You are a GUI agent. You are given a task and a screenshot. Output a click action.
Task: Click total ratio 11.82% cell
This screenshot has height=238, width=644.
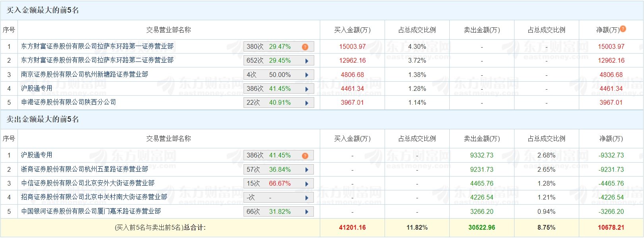click(x=417, y=227)
